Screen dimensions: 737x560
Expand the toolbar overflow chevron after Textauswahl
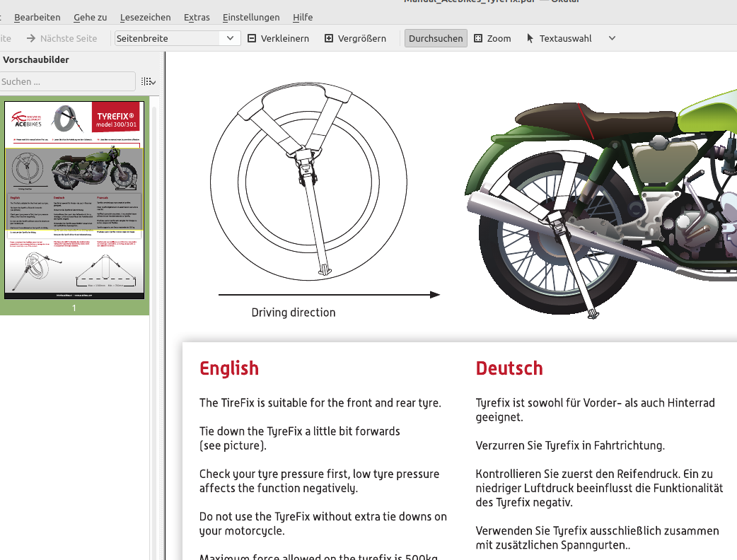pyautogui.click(x=612, y=38)
